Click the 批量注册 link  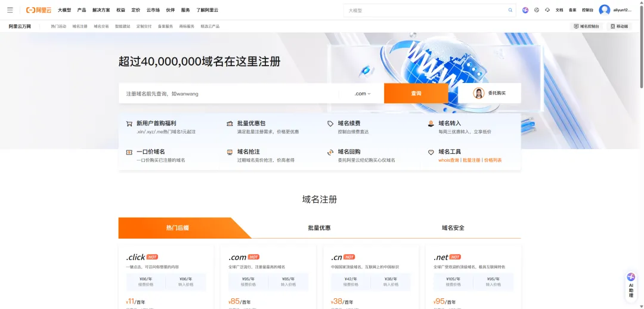472,160
